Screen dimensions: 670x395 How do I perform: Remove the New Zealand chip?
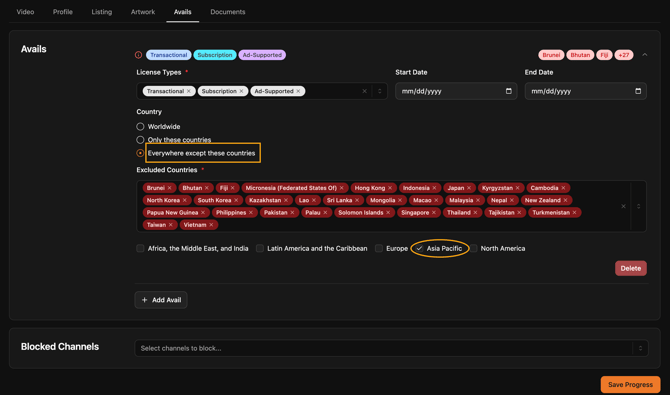[x=565, y=200]
